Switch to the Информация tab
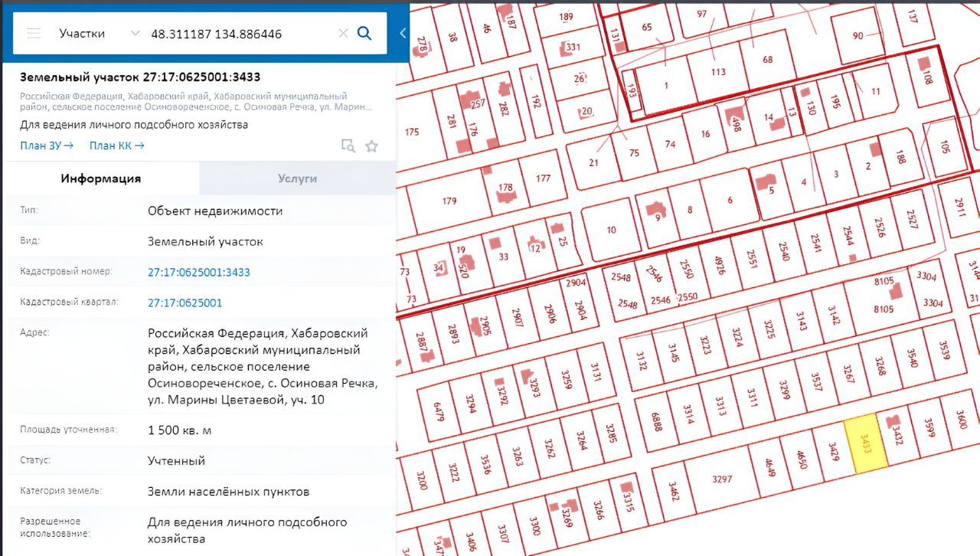This screenshot has width=980, height=556. (x=101, y=178)
